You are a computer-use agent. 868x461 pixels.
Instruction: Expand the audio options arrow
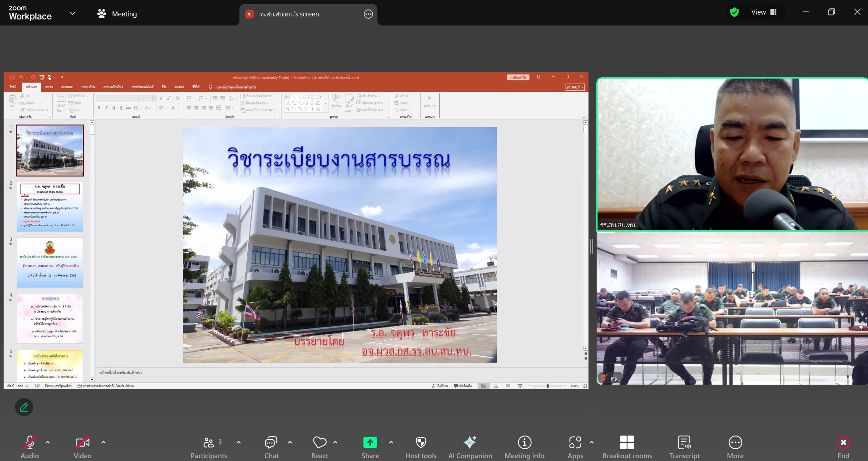(48, 442)
